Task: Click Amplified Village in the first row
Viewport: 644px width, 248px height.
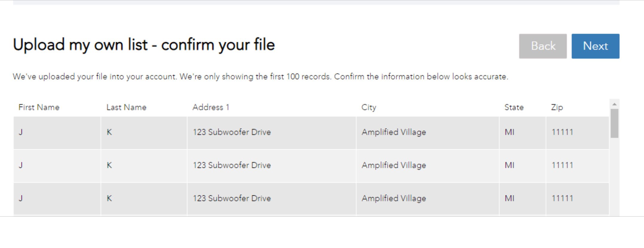Action: [394, 132]
